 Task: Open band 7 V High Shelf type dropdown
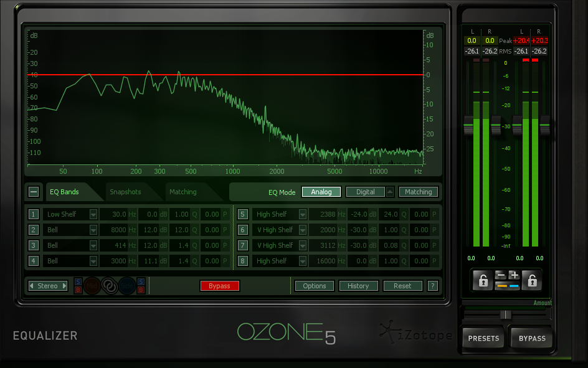point(303,245)
